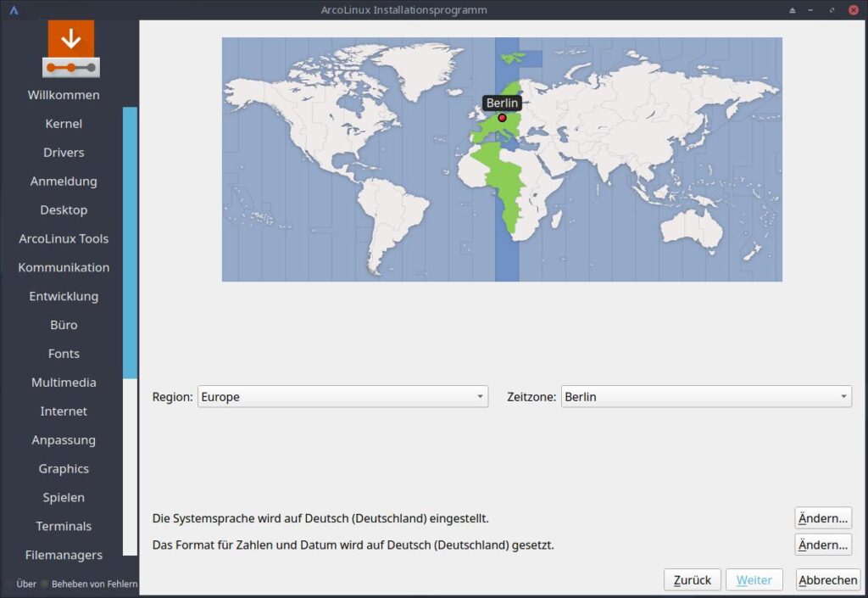Select the Graphics step
Viewport: 868px width, 598px height.
64,469
